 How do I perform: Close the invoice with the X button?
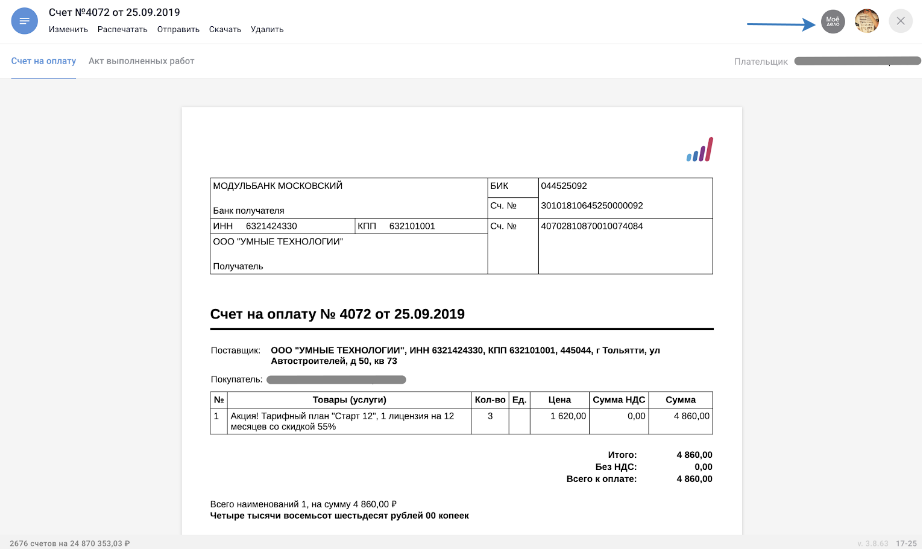pos(899,21)
